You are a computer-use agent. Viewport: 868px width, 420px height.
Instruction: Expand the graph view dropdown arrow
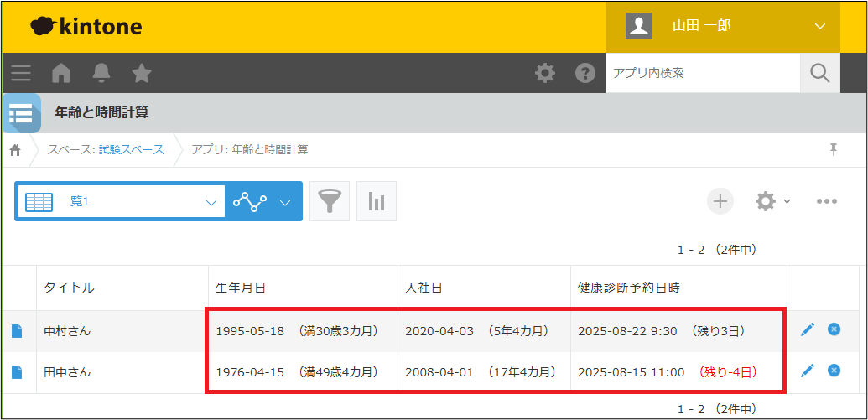pos(285,202)
